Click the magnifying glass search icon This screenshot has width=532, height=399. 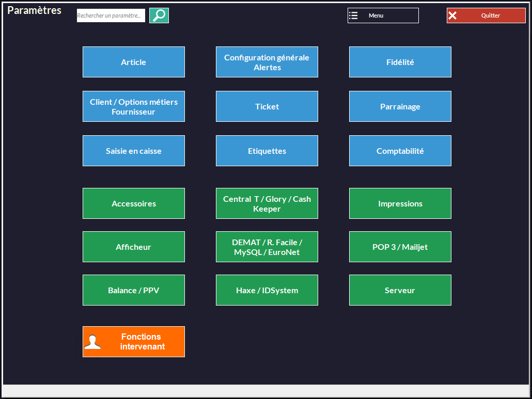point(159,15)
